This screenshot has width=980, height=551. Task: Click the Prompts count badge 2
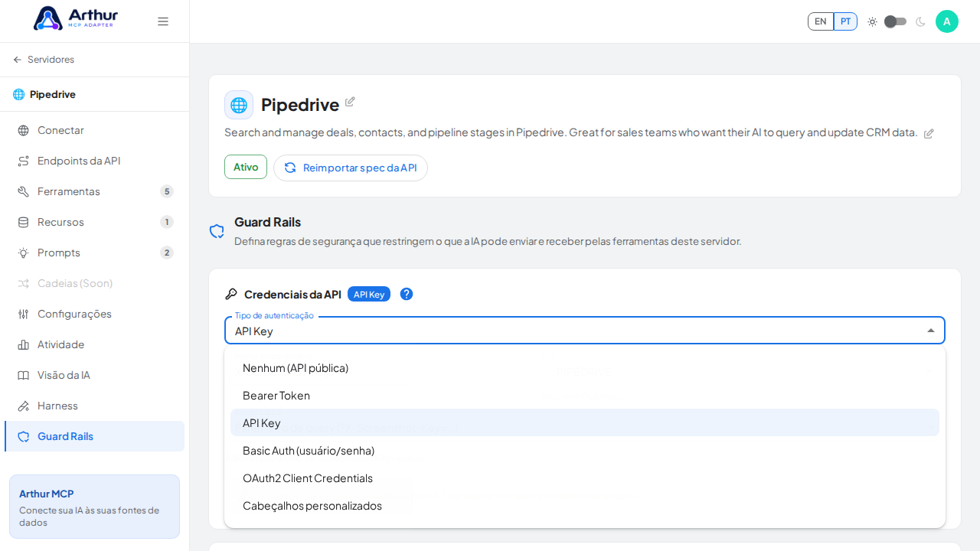[x=167, y=253]
